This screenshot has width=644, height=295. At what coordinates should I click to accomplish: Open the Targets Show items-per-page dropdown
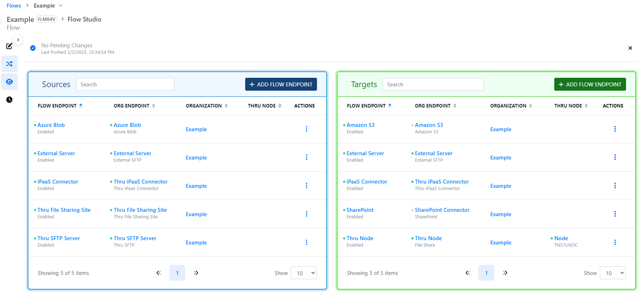click(x=612, y=273)
